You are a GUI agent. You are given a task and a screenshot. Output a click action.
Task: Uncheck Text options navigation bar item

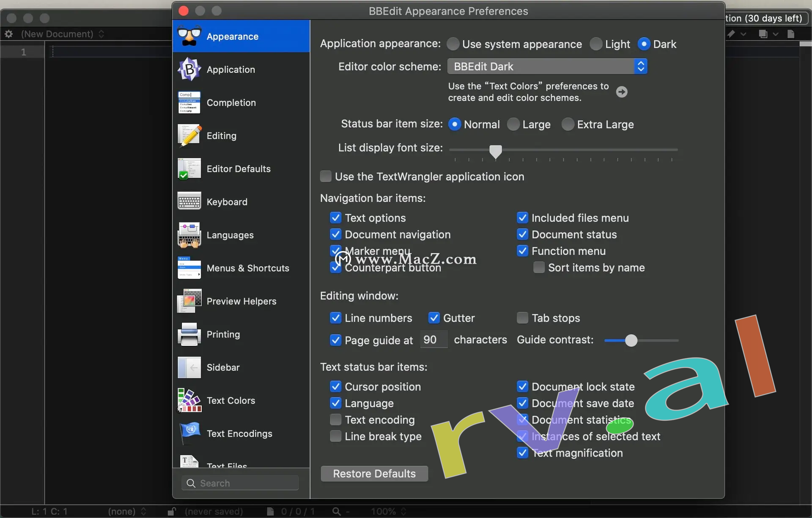(x=335, y=218)
